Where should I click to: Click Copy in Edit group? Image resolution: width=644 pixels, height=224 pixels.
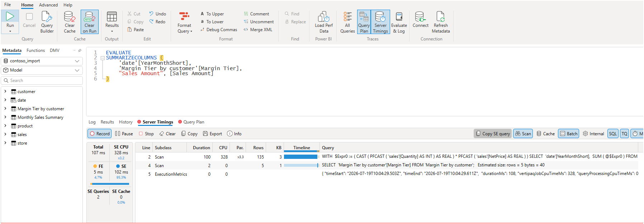[136, 22]
